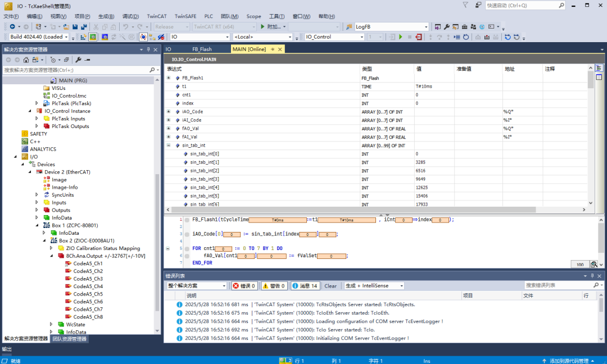Viewport: 607px width, 364px height.
Task: Open the Toolbox briefcase icon
Action: 464,27
